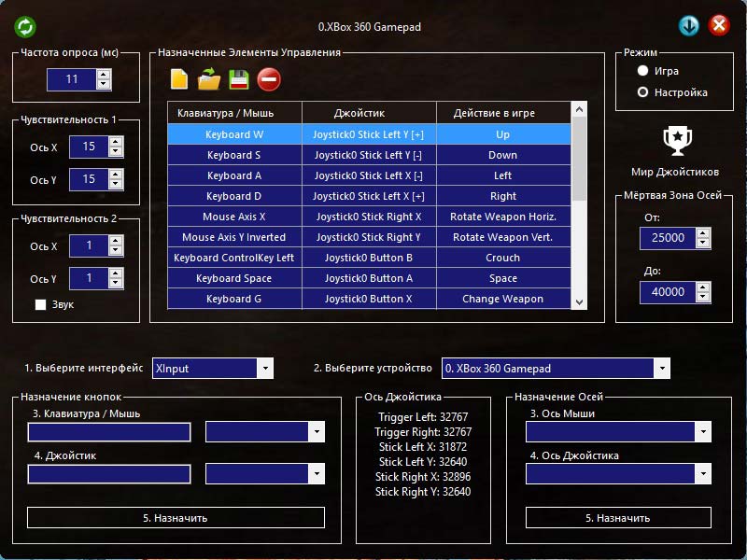Click the blue down-arrow minimize icon
Screen dimensions: 747x560
coord(689,25)
